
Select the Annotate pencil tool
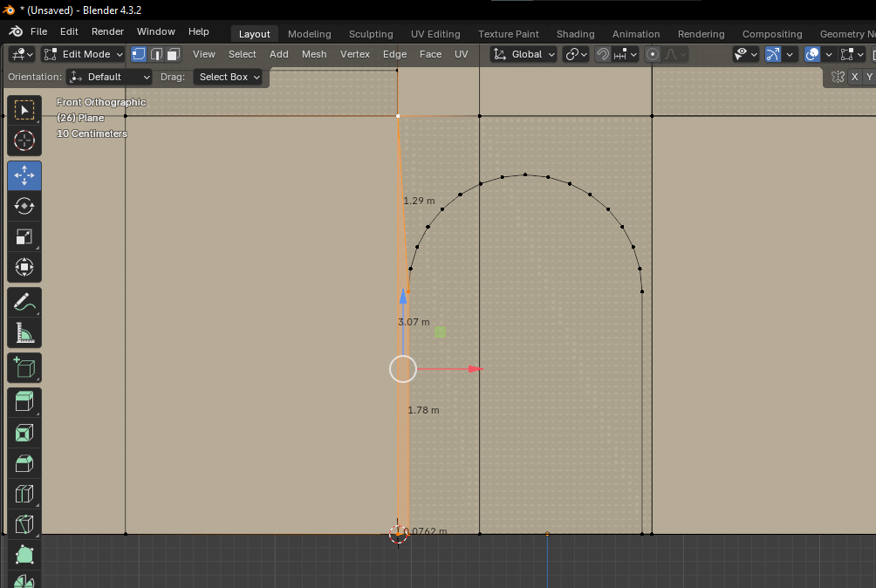24,302
